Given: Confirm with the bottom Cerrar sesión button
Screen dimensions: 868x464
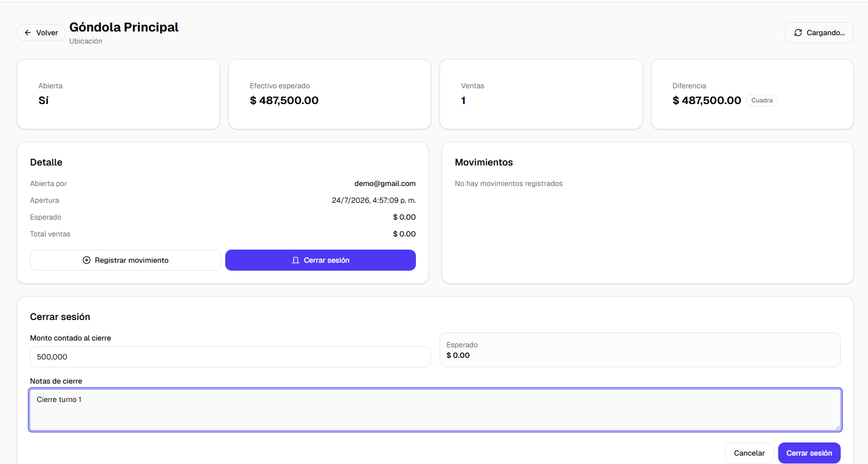Looking at the screenshot, I should [x=809, y=453].
